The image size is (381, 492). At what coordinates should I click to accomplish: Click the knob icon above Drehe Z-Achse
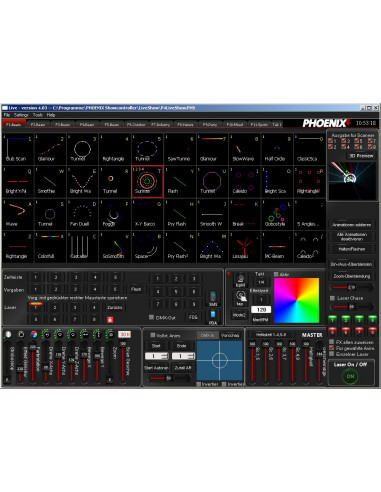72,334
